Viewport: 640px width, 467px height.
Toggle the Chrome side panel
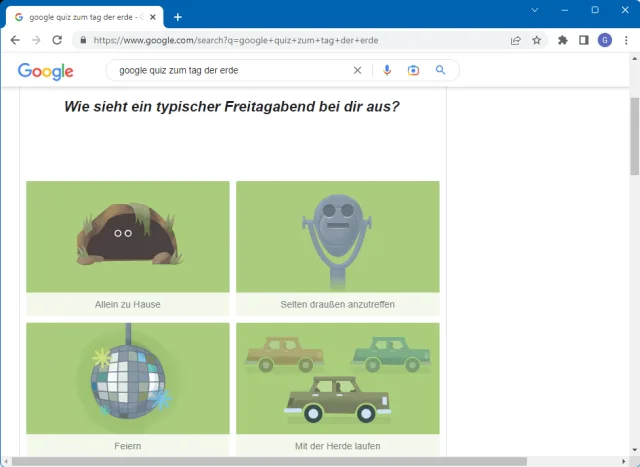(584, 40)
